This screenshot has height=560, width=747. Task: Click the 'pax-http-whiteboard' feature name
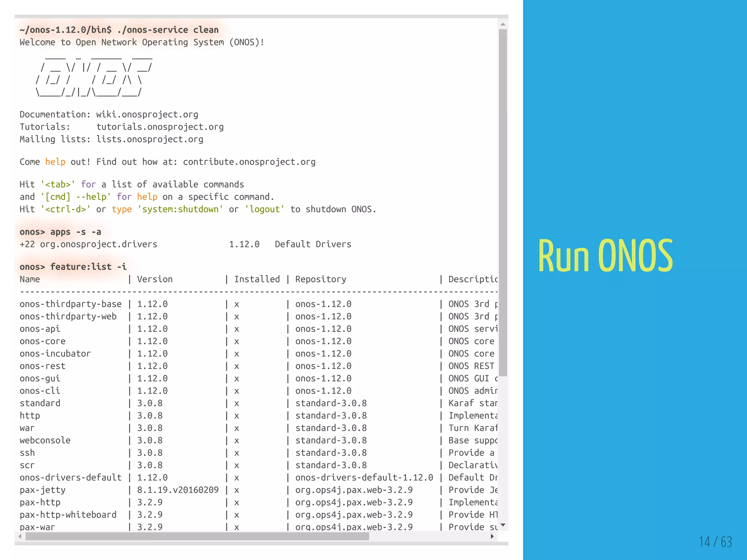click(68, 515)
